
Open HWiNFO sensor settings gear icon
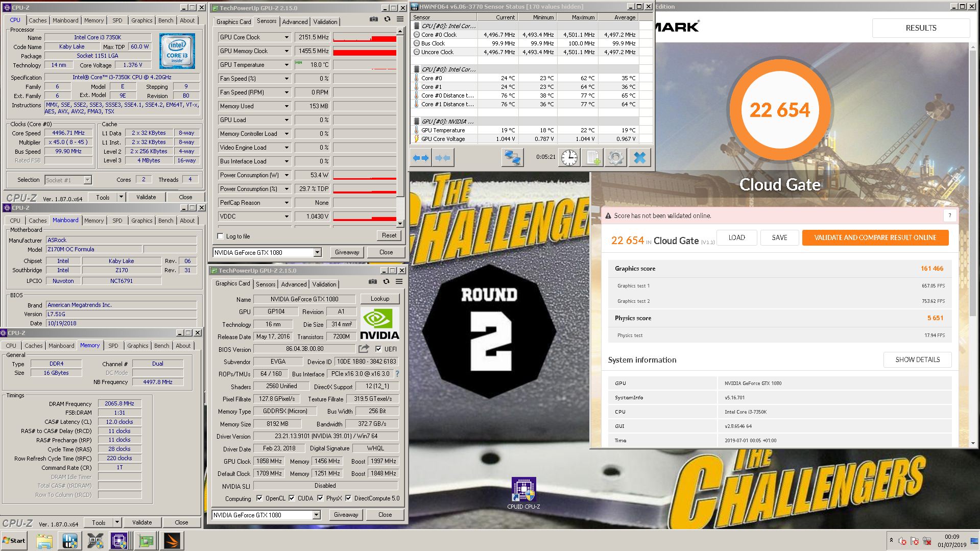pos(615,158)
